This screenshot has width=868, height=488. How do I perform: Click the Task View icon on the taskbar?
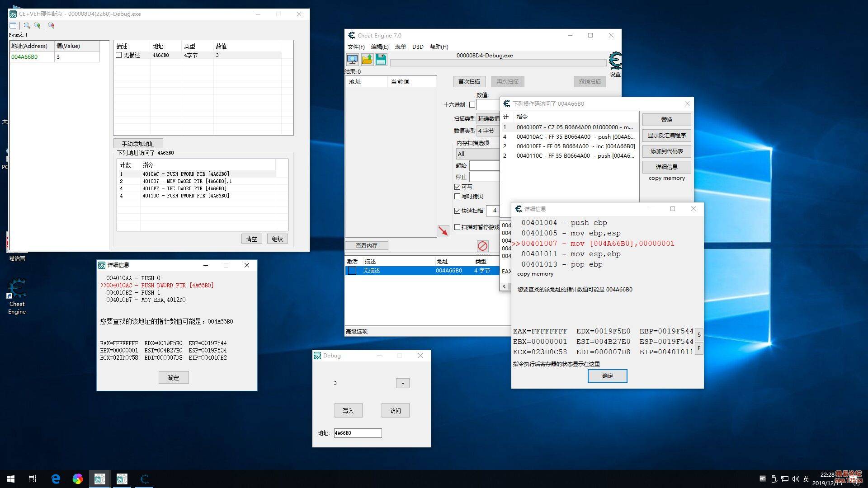coord(33,479)
